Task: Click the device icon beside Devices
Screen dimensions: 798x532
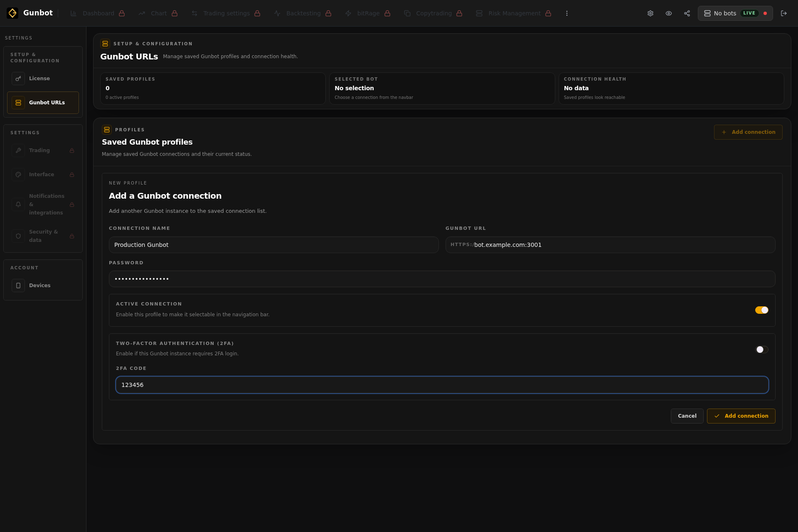Action: [18, 286]
